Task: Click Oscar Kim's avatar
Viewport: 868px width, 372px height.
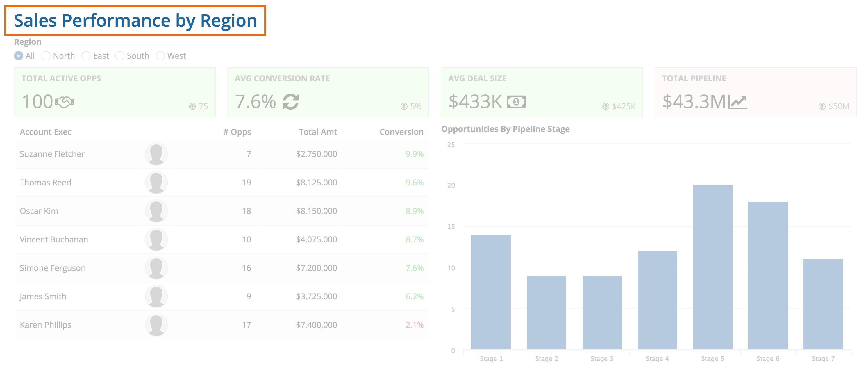Action: click(x=156, y=211)
